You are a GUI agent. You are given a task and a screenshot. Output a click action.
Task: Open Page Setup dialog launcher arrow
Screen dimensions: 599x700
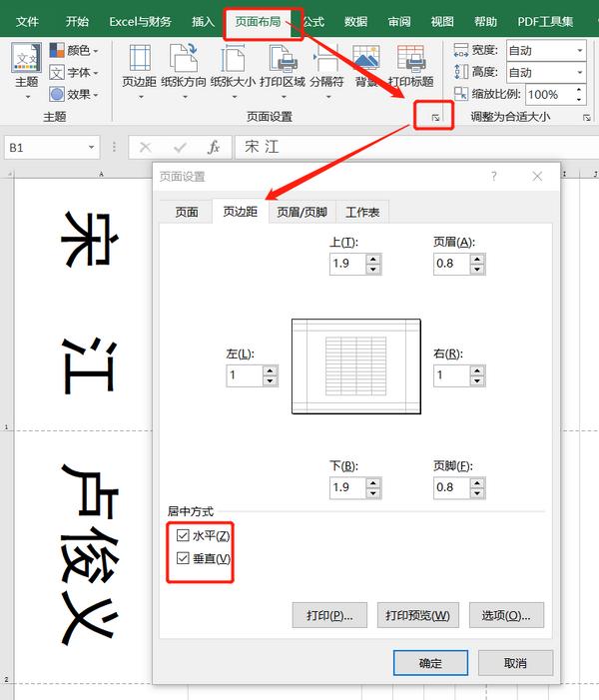click(434, 119)
